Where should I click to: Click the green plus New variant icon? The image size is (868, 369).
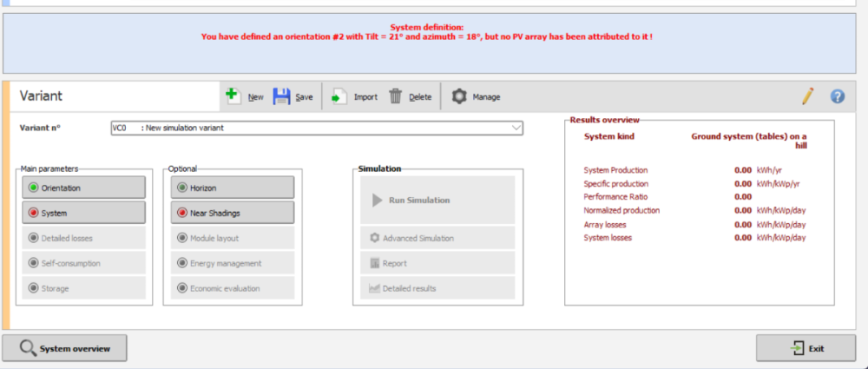233,96
